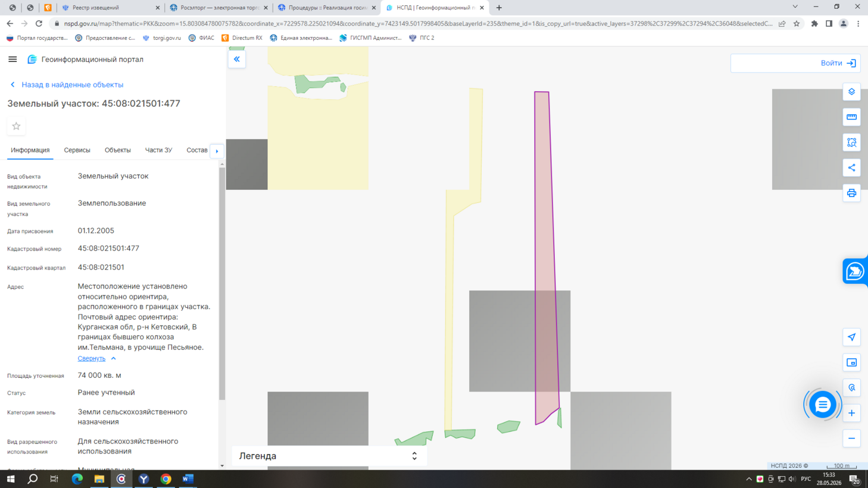This screenshot has height=488, width=868.
Task: Print the map with printer icon
Action: [851, 193]
